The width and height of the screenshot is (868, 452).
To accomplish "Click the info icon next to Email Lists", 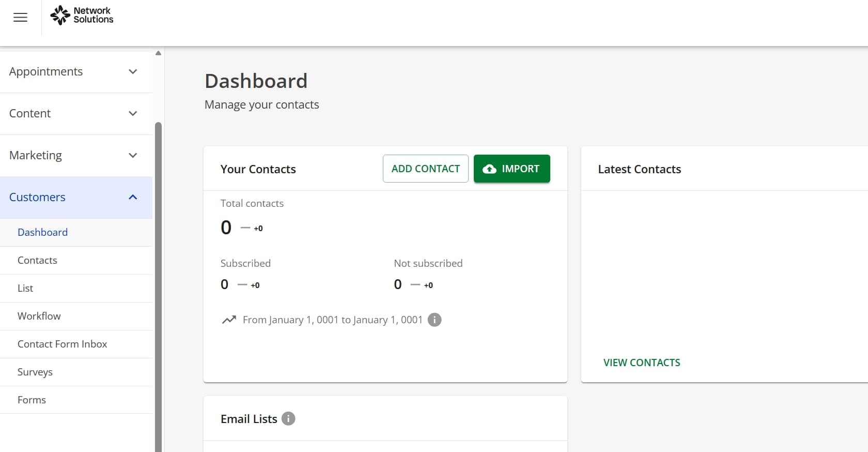I will click(288, 418).
